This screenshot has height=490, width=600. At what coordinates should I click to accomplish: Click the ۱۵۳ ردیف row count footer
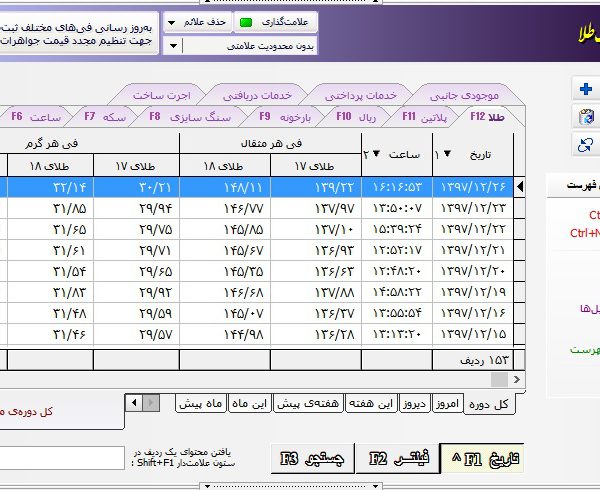pyautogui.click(x=473, y=360)
